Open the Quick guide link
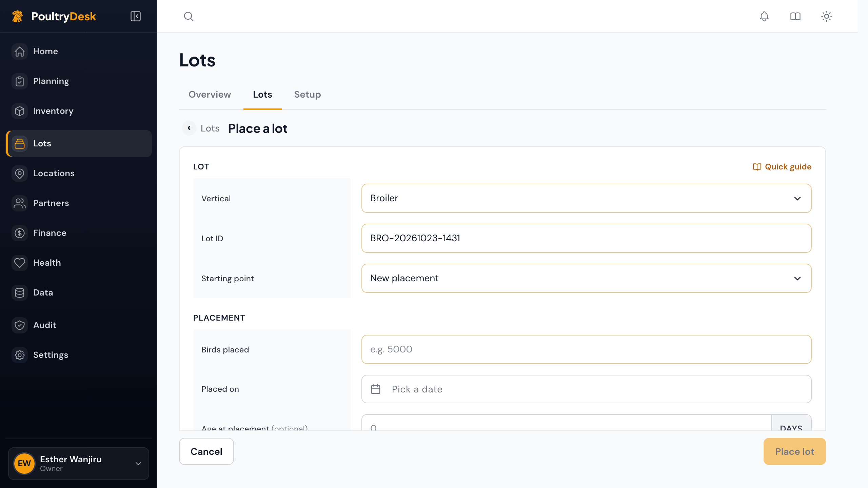The width and height of the screenshot is (868, 488). (782, 167)
